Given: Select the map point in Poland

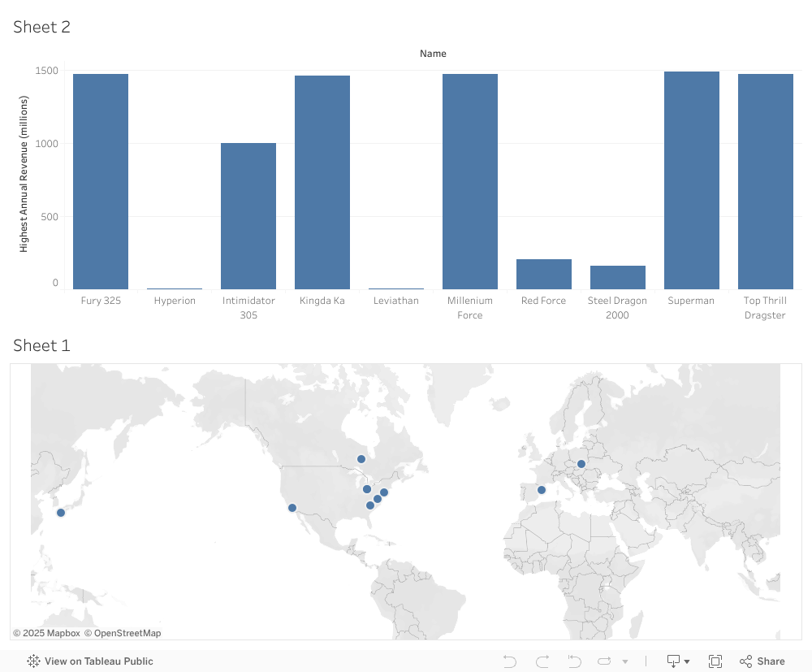Looking at the screenshot, I should point(581,464).
